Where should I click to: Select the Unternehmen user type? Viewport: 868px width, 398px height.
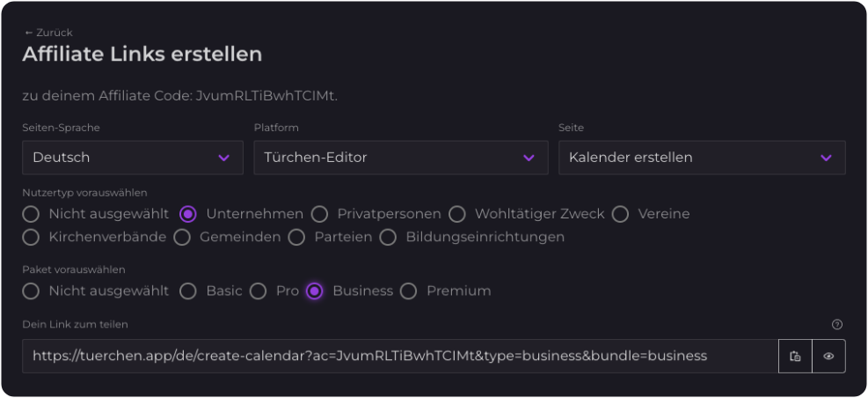pos(188,214)
